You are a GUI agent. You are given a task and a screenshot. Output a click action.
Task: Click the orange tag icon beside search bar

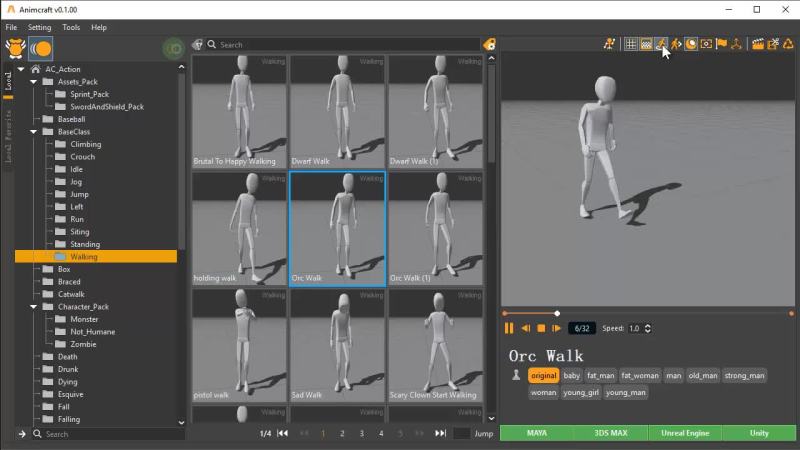click(x=489, y=44)
